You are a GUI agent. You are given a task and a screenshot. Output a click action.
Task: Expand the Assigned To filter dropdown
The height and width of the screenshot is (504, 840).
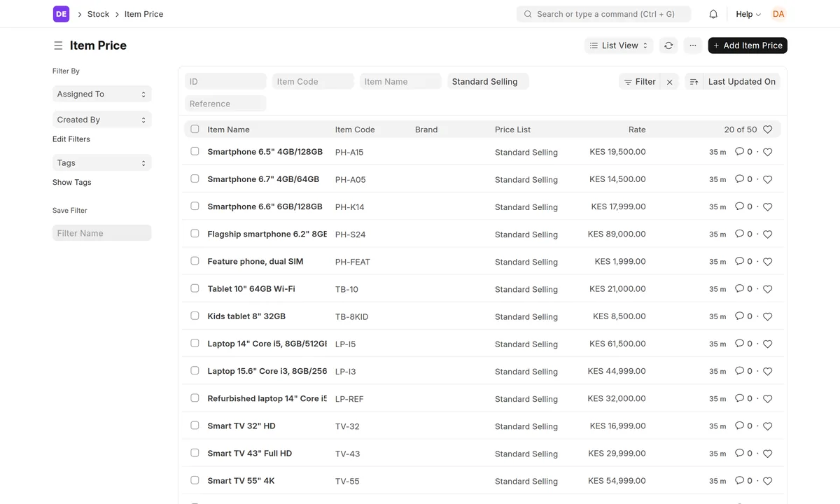tap(102, 94)
